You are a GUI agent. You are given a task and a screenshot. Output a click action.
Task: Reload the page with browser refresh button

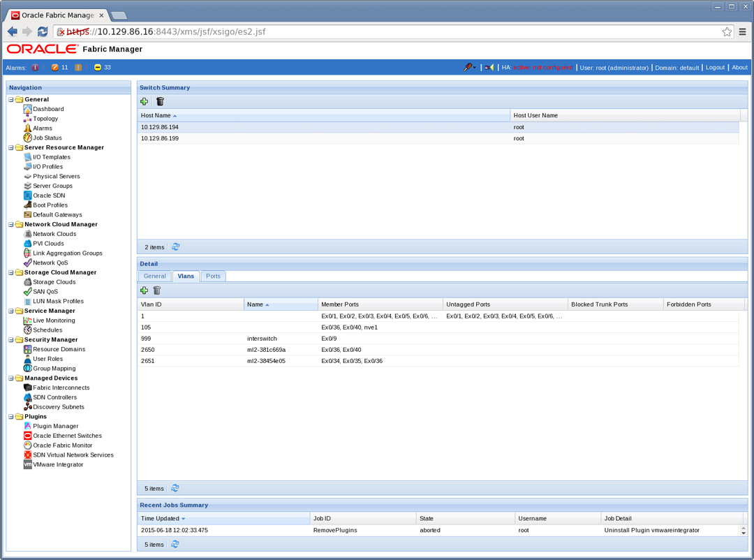(x=43, y=31)
